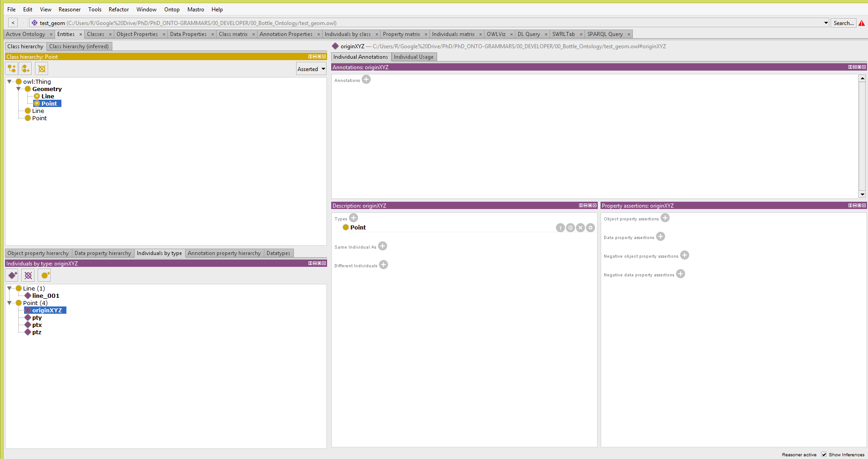Collapse the Point (4) individuals group
This screenshot has height=459, width=868.
pyautogui.click(x=10, y=303)
